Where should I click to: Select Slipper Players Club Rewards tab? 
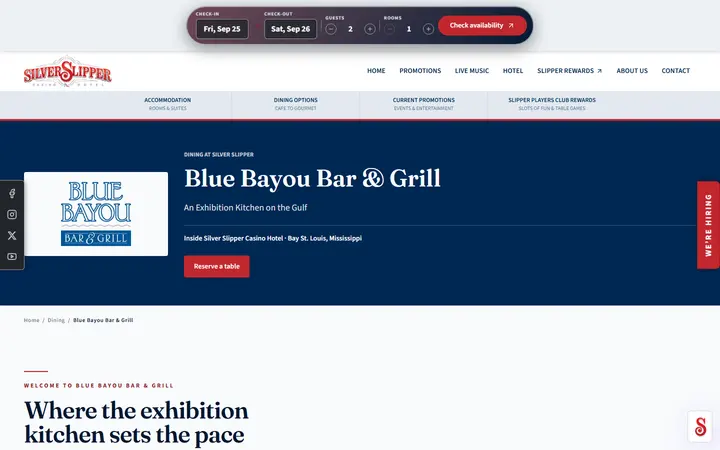pyautogui.click(x=552, y=104)
